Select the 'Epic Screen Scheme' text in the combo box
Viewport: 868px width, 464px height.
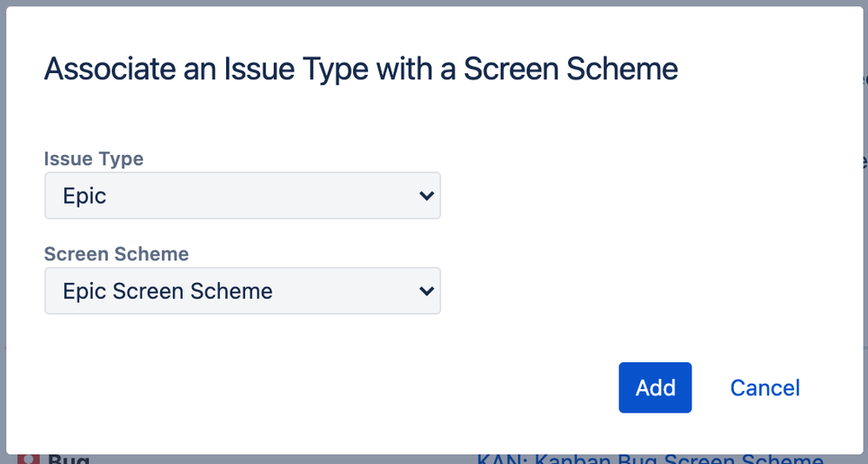tap(167, 291)
